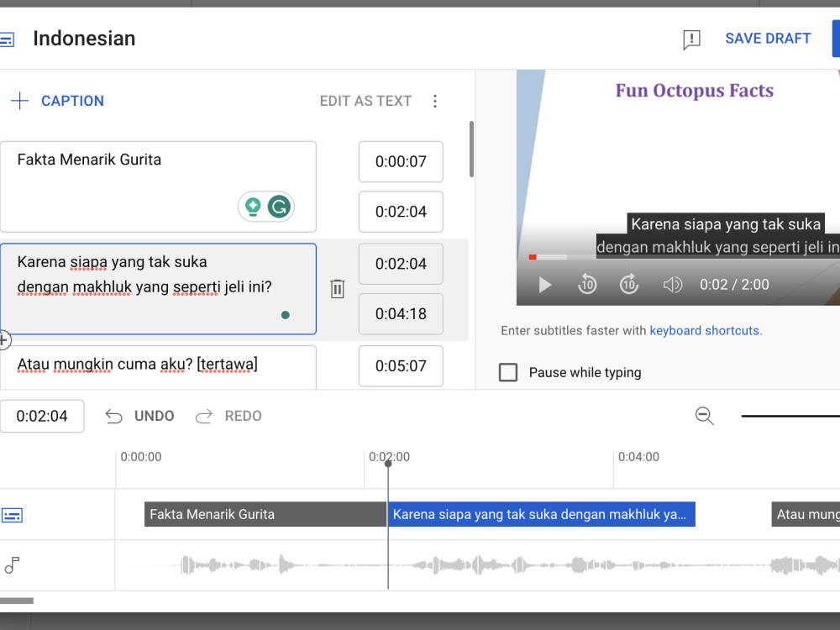Skip forward video 10 seconds
Image resolution: width=840 pixels, height=630 pixels.
(629, 285)
